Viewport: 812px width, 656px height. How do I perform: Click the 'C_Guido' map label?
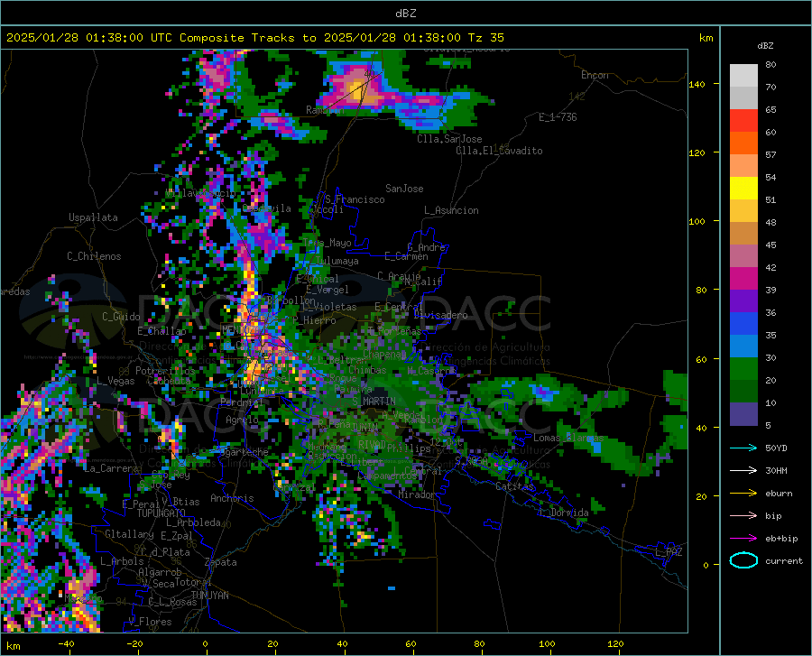(121, 317)
